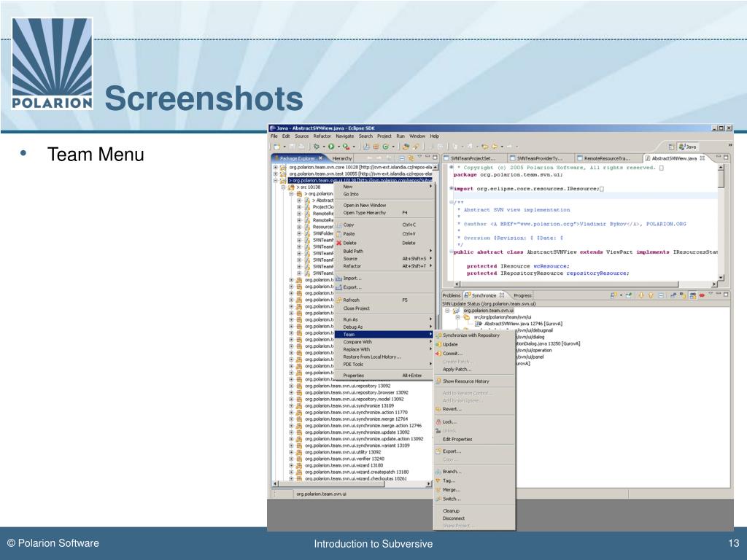Screen dimensions: 747x560
Task: Click editor vertical scrollbar down arrow
Action: click(721, 277)
